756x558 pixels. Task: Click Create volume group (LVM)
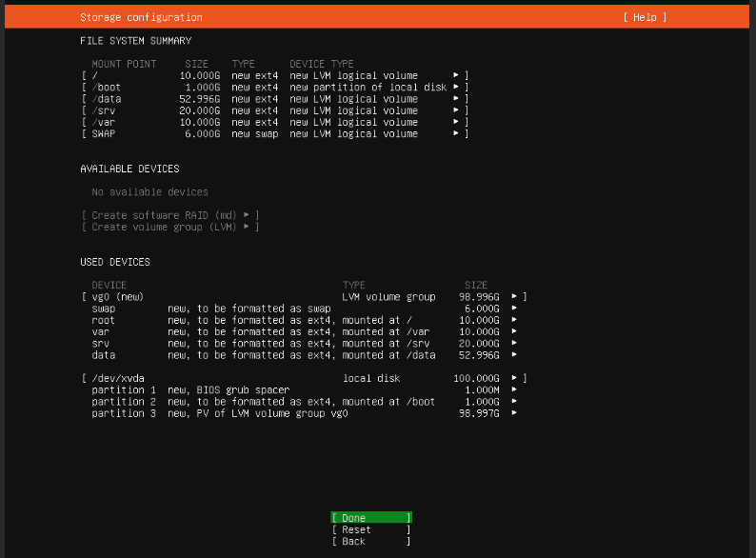pyautogui.click(x=170, y=227)
